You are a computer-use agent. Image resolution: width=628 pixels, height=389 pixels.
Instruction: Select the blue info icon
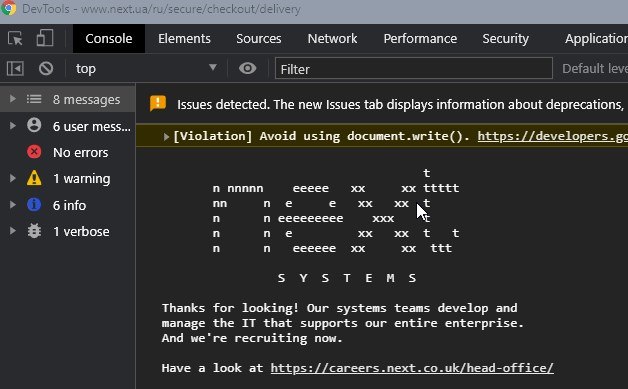pyautogui.click(x=34, y=205)
